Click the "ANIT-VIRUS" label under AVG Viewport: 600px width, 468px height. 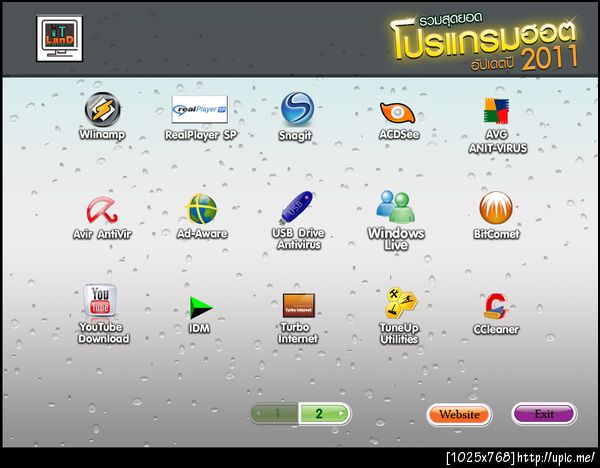click(498, 148)
